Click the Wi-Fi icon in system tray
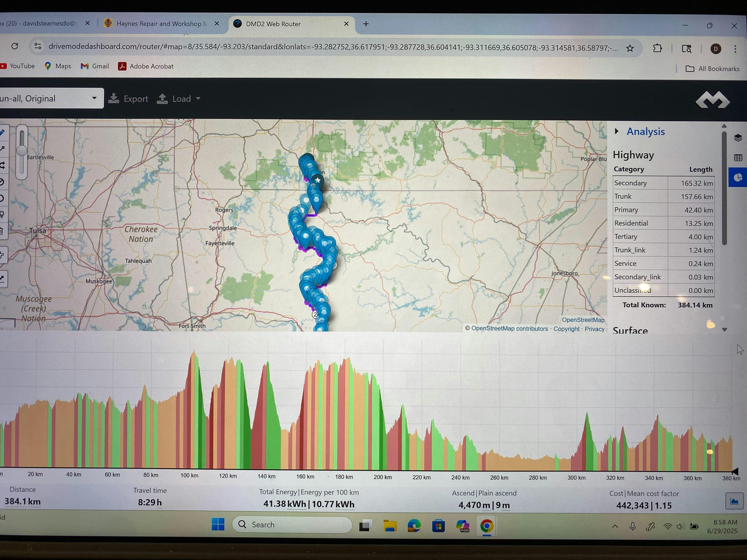Image resolution: width=747 pixels, height=560 pixels. 667,527
